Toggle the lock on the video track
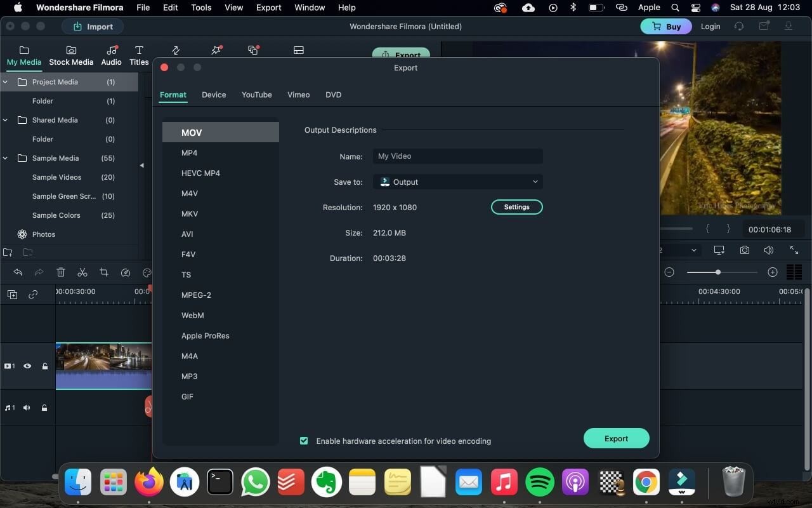The image size is (812, 508). (44, 366)
